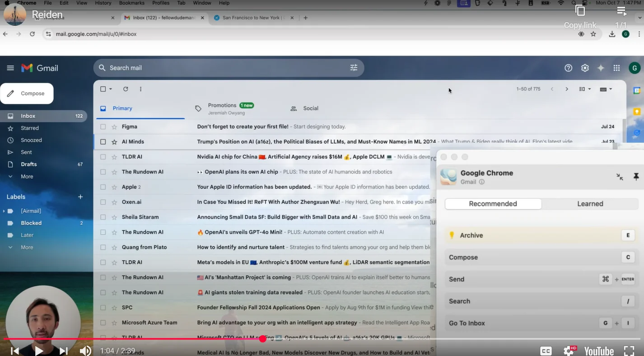The width and height of the screenshot is (644, 356).
Task: Toggle the Gmail main menu hamburger
Action: (10, 68)
